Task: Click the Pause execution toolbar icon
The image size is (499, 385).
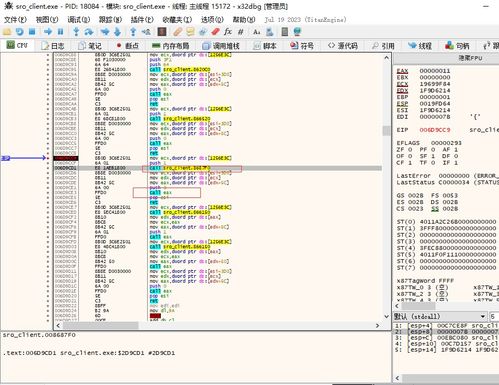Action: pyautogui.click(x=60, y=32)
